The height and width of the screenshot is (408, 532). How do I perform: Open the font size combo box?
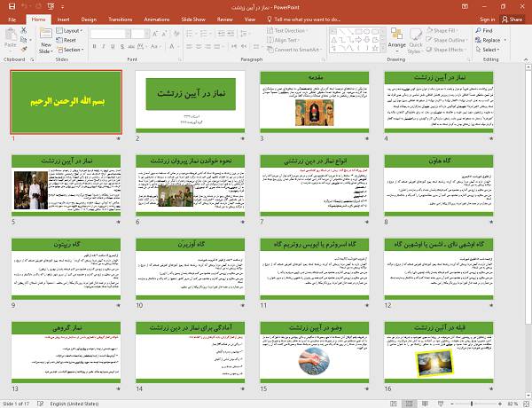click(140, 34)
